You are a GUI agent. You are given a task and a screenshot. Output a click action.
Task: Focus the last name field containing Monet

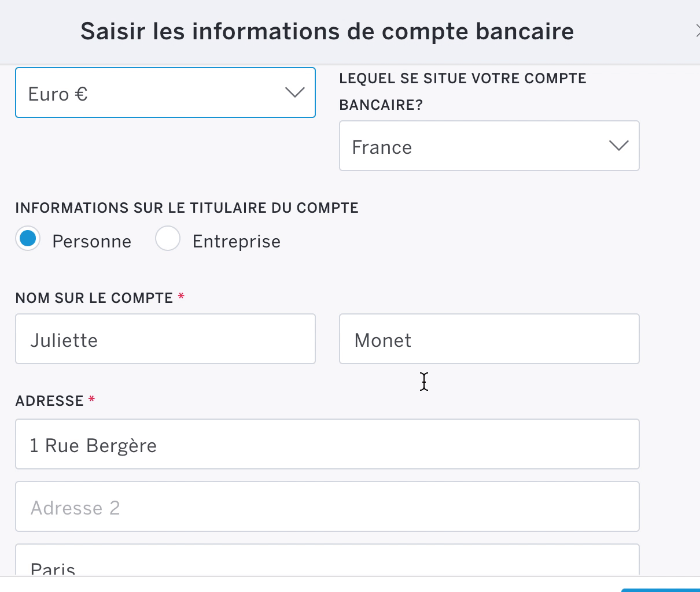tap(489, 339)
